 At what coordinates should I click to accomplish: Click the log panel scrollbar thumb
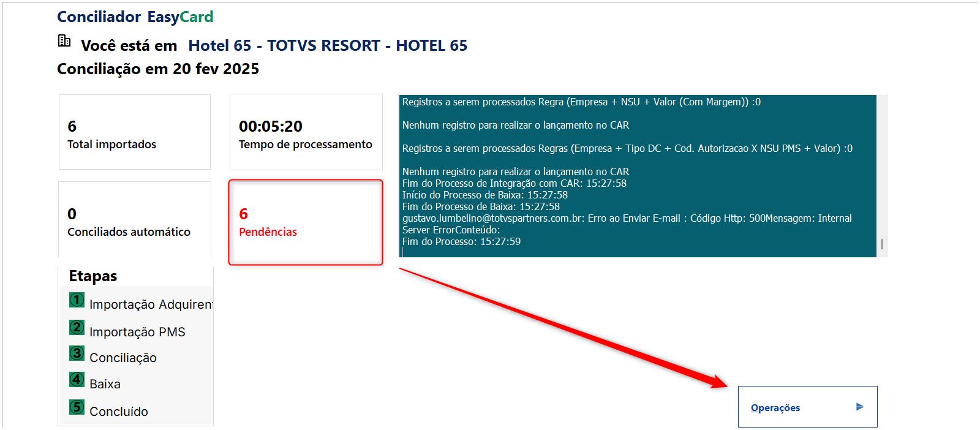point(882,244)
